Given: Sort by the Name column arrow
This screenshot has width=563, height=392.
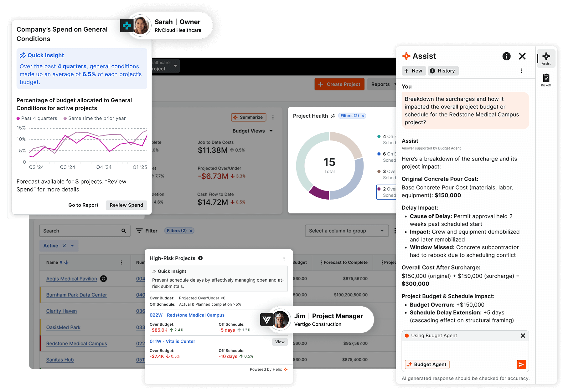Looking at the screenshot, I should (x=66, y=262).
